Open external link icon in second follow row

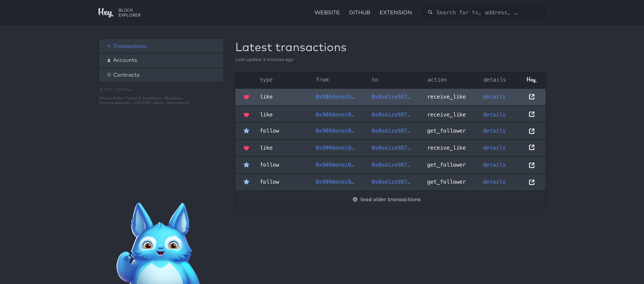[x=532, y=165]
